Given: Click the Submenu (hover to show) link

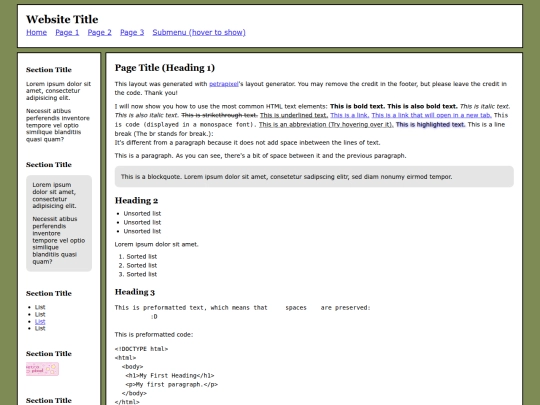Looking at the screenshot, I should coord(199,32).
